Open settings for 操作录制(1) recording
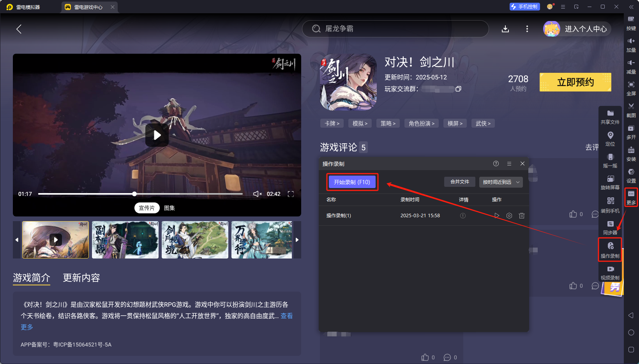 pos(509,216)
